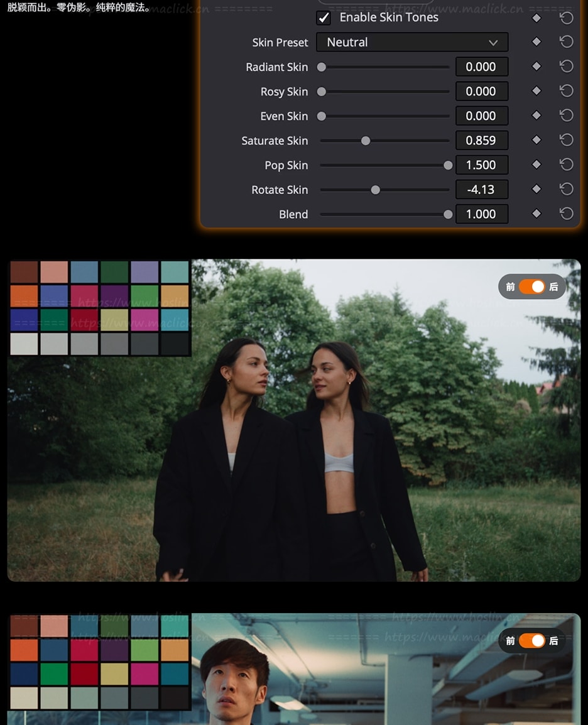The width and height of the screenshot is (588, 725).
Task: Add keyframe for Blend
Action: 536,214
